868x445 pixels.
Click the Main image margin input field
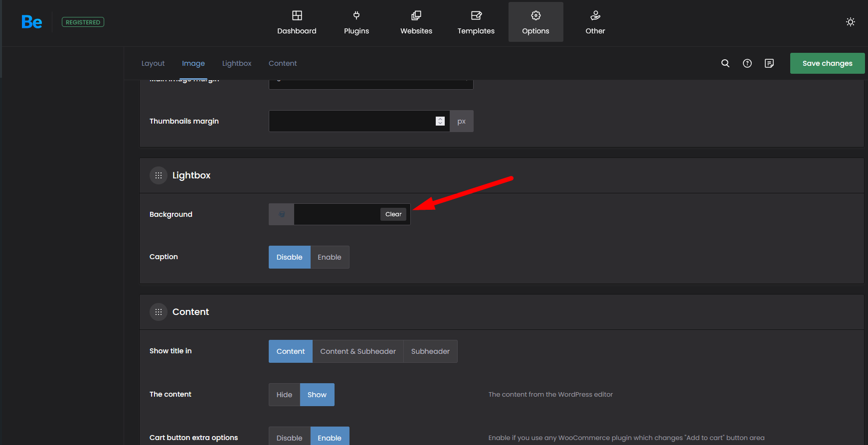point(371,84)
